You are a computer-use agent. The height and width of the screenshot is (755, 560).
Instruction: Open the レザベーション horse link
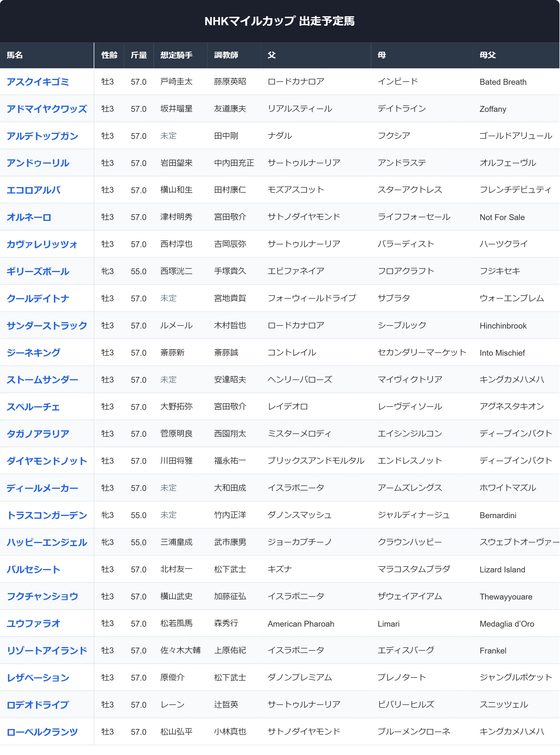pyautogui.click(x=38, y=678)
